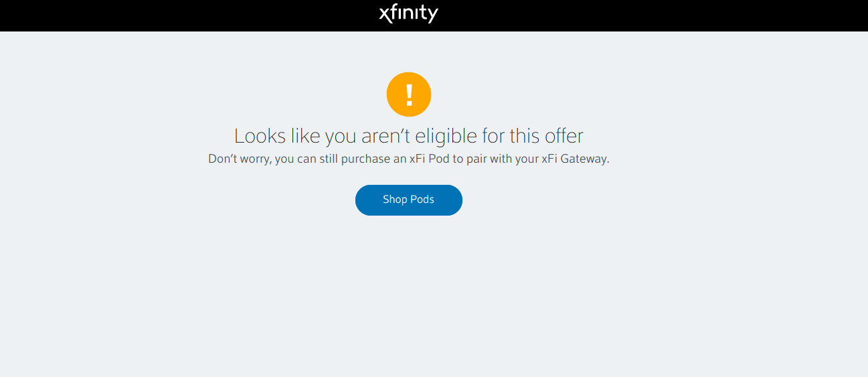Screen dimensions: 868x377
Task: Select the Shop Pods button
Action: click(x=409, y=200)
